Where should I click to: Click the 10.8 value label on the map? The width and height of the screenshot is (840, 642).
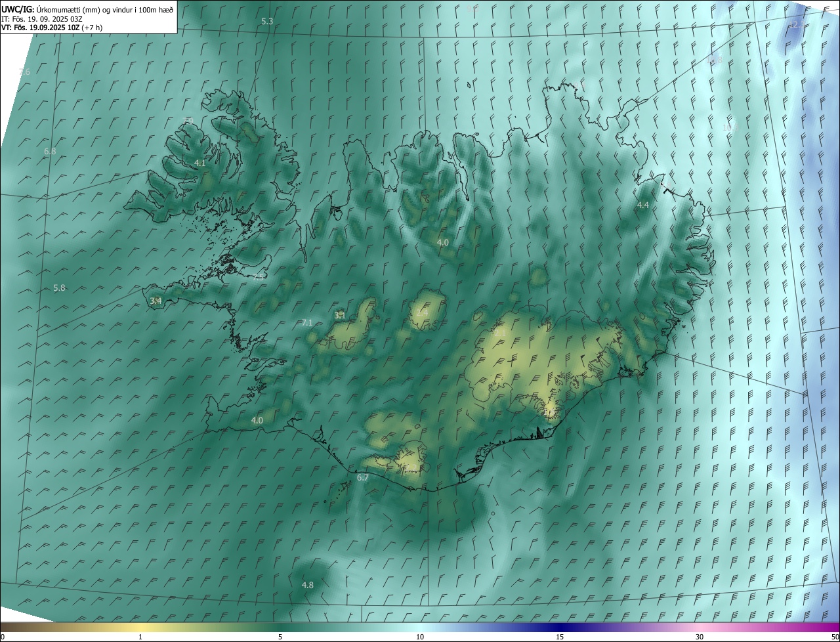(715, 60)
